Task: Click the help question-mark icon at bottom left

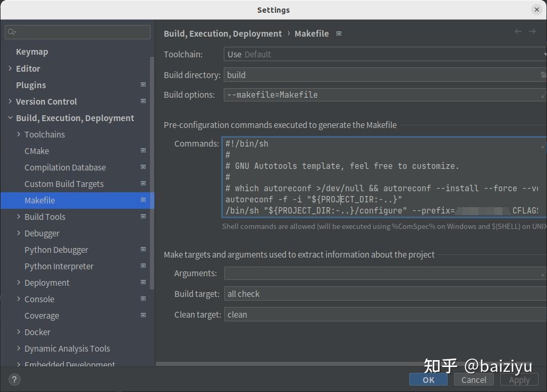Action: (14, 379)
